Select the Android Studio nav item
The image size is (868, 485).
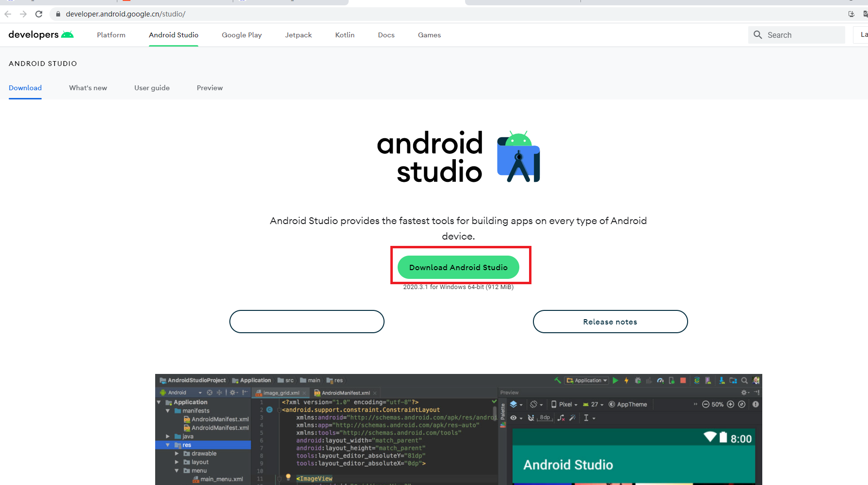(x=174, y=35)
